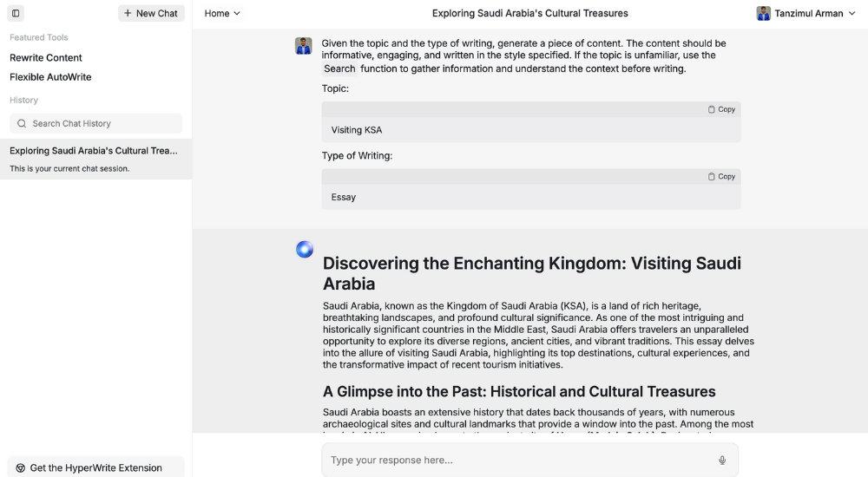Copy the Essay writing type text
This screenshot has width=868, height=477.
pos(721,176)
